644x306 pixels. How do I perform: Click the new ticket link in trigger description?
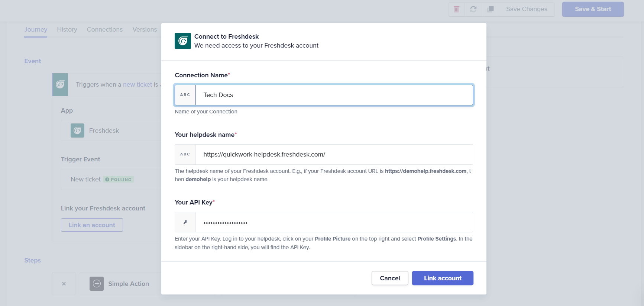[137, 85]
